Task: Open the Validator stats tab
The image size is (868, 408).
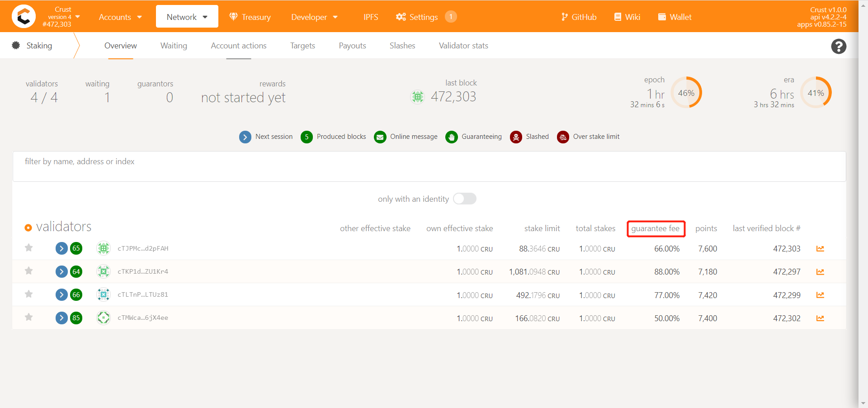Action: 463,46
